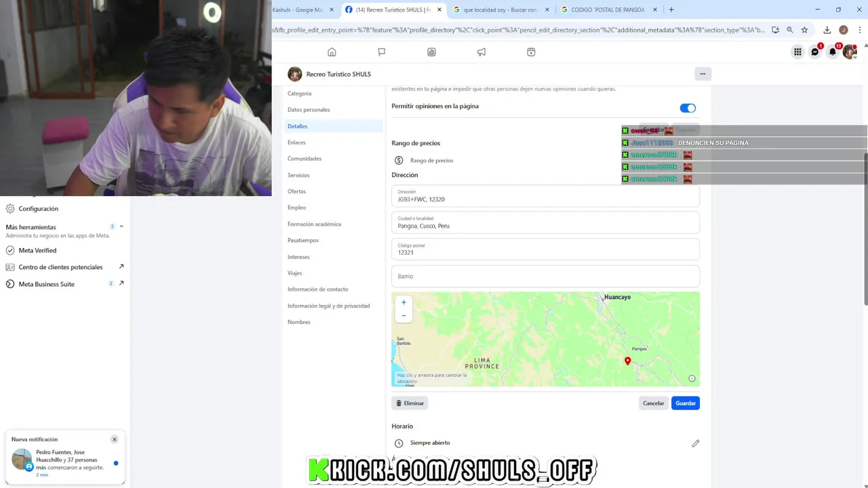Click the Dirección input field
Screen dimensions: 868x488
point(545,196)
